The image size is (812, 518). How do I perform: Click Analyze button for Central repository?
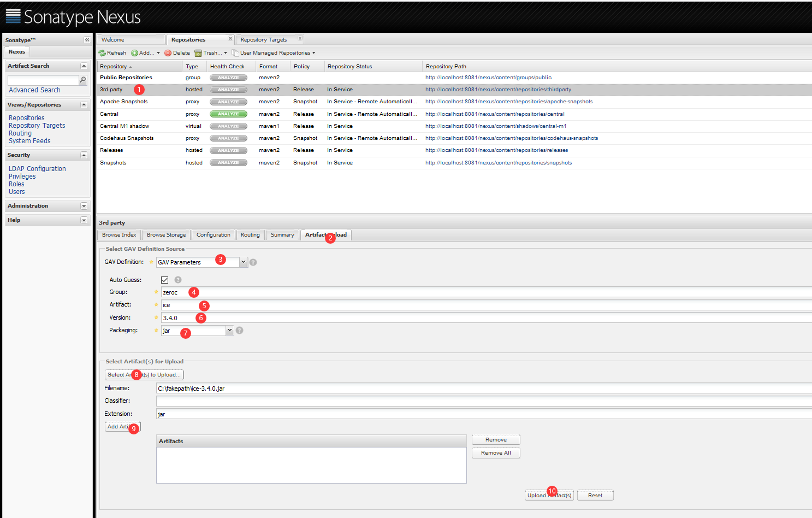[228, 114]
